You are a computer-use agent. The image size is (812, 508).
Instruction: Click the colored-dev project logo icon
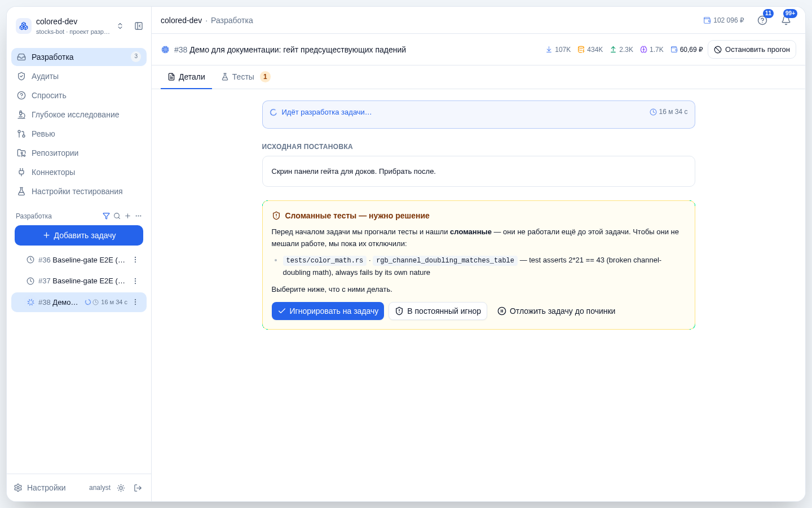pos(24,26)
